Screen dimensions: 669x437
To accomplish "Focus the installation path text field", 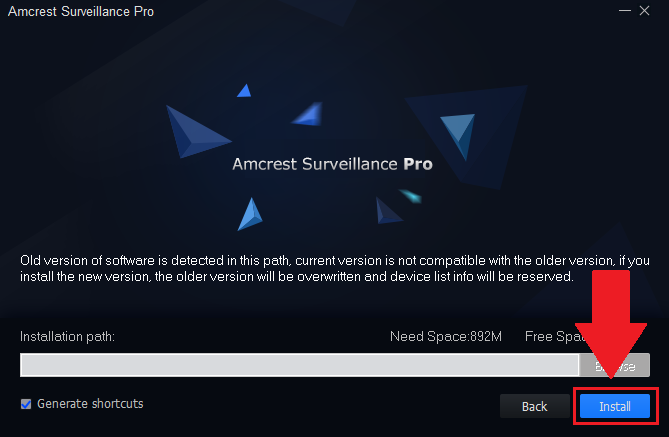I will click(x=299, y=365).
